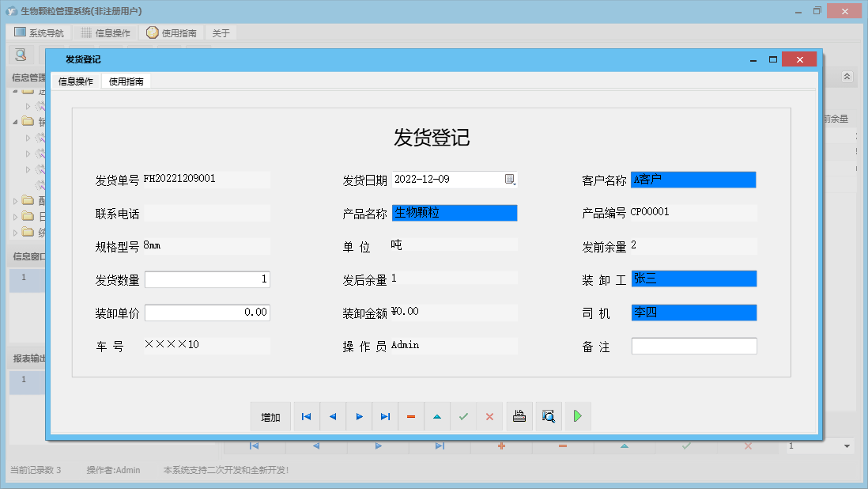Confirm changes with the green check icon

(464, 416)
